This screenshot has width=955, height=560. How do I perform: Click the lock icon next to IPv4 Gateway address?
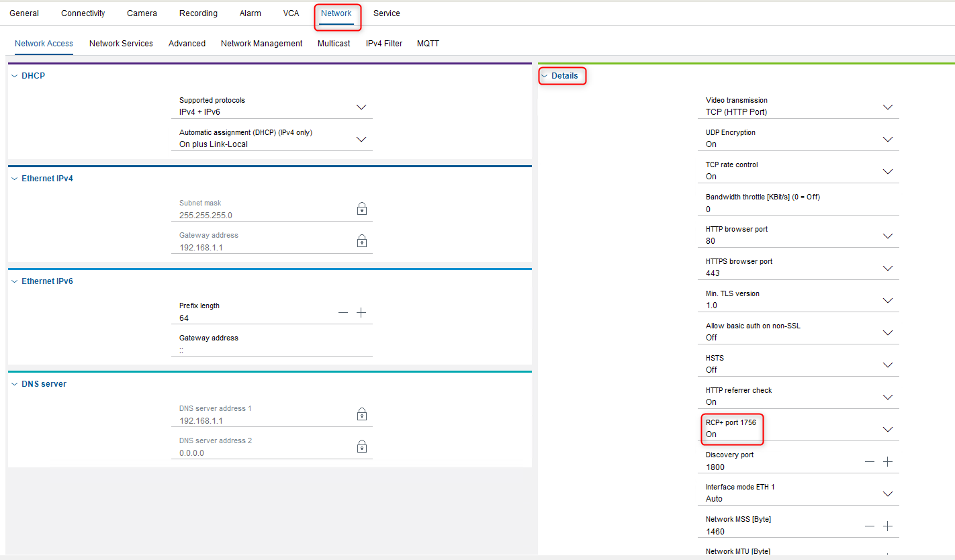coord(361,241)
